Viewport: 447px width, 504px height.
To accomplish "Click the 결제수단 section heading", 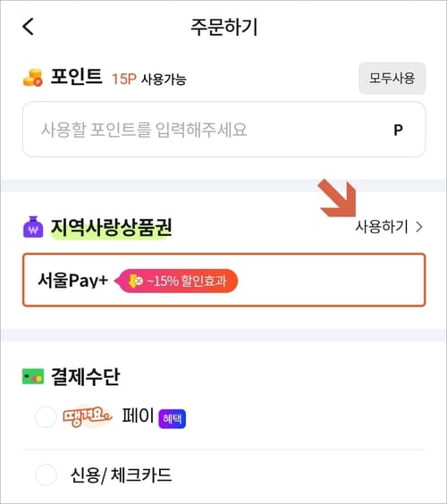I will (x=86, y=376).
